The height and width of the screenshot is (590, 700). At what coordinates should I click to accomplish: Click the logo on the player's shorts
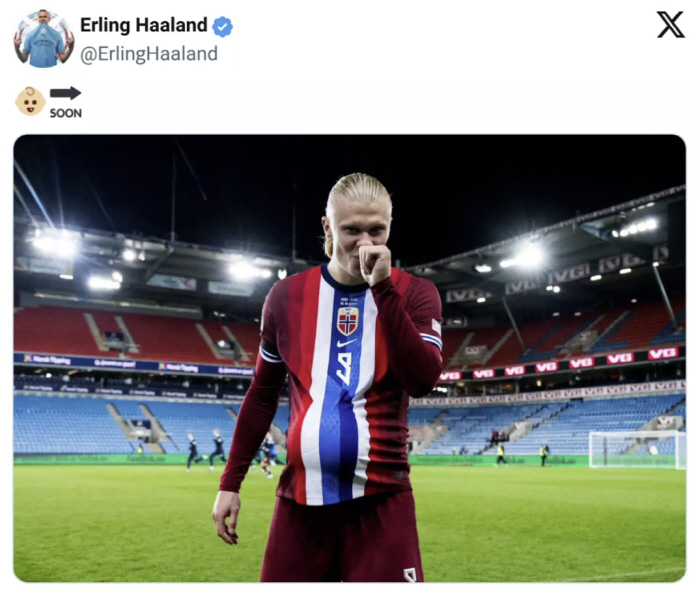(410, 574)
